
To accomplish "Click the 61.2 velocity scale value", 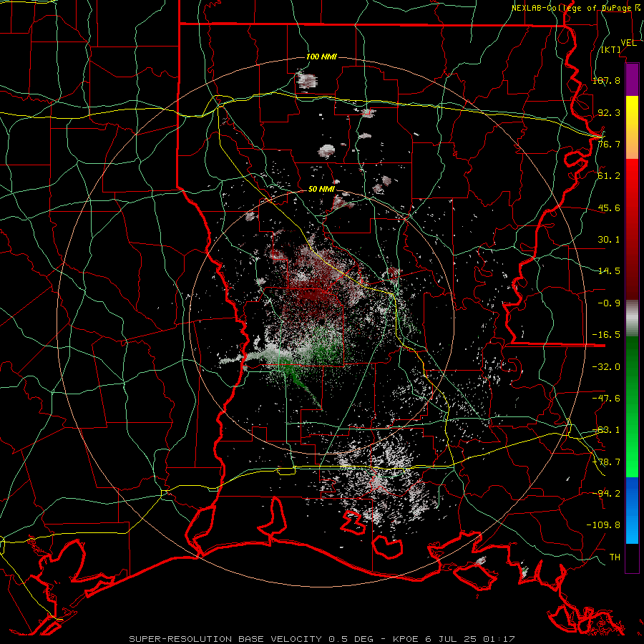I will pyautogui.click(x=609, y=176).
